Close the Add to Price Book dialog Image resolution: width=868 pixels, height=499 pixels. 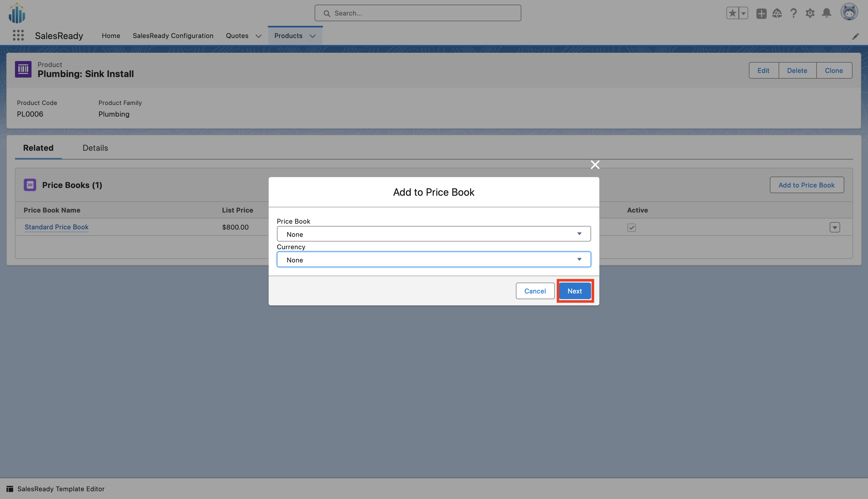(595, 165)
